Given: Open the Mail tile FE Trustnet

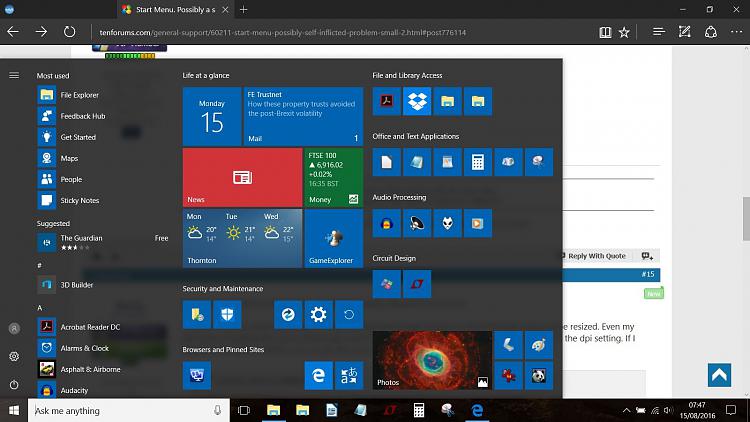Looking at the screenshot, I should 303,116.
